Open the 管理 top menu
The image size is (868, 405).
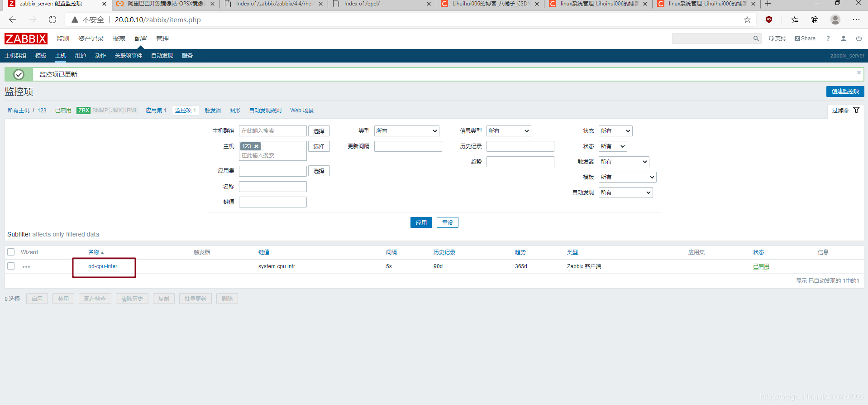pyautogui.click(x=162, y=39)
